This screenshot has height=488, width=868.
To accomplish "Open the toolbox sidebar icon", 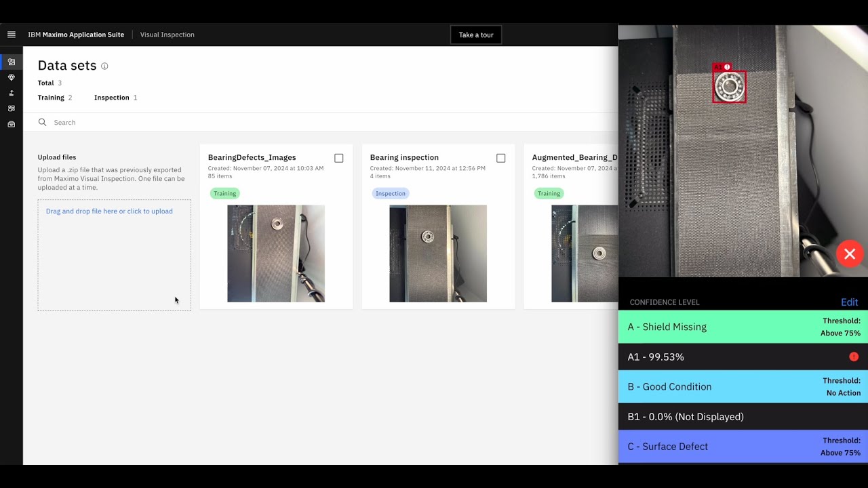I will [12, 124].
